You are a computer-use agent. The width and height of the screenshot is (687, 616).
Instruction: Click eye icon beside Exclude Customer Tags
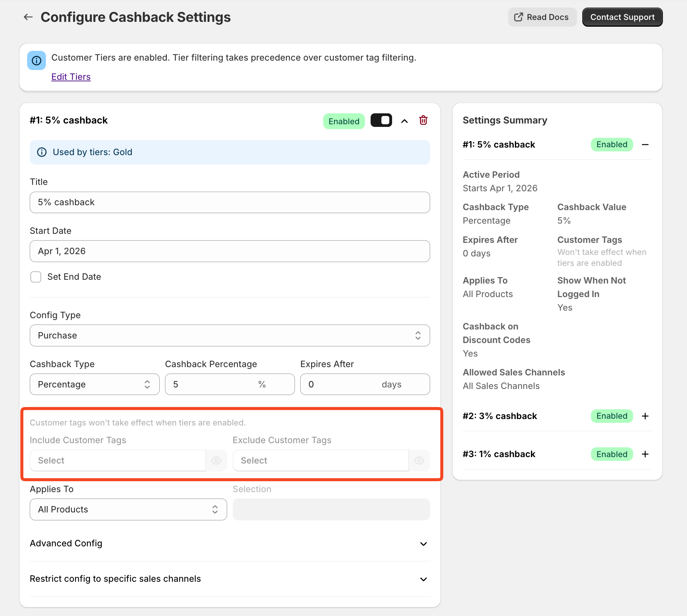(x=419, y=460)
